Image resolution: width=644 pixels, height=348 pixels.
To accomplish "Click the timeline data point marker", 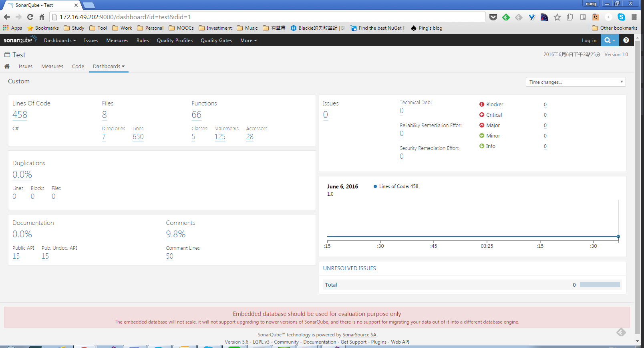I will click(618, 237).
